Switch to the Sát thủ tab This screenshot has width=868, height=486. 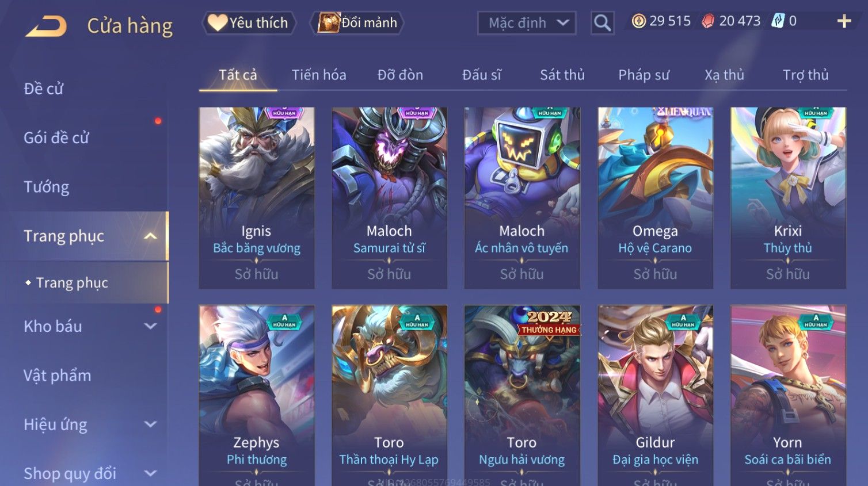coord(562,75)
